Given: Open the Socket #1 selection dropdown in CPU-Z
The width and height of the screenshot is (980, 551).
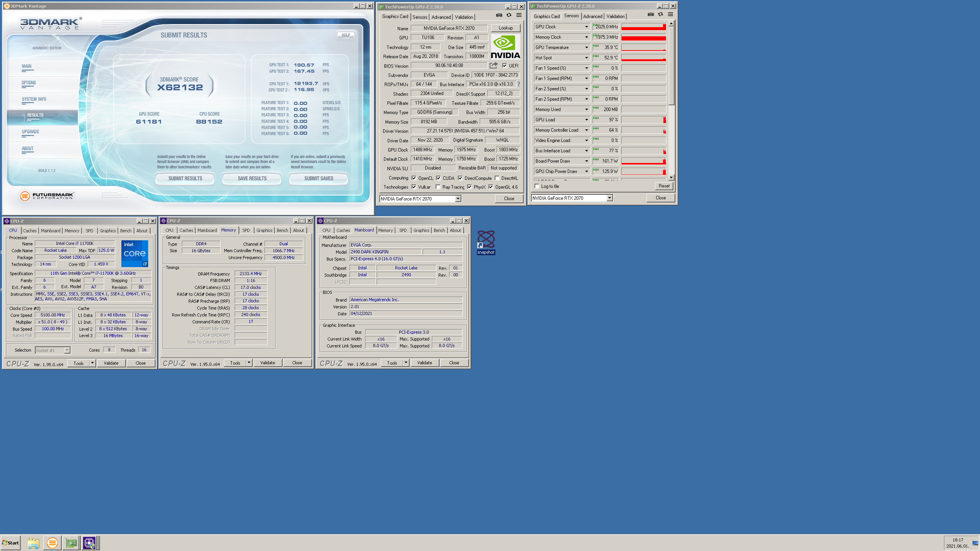Looking at the screenshot, I should (x=67, y=350).
